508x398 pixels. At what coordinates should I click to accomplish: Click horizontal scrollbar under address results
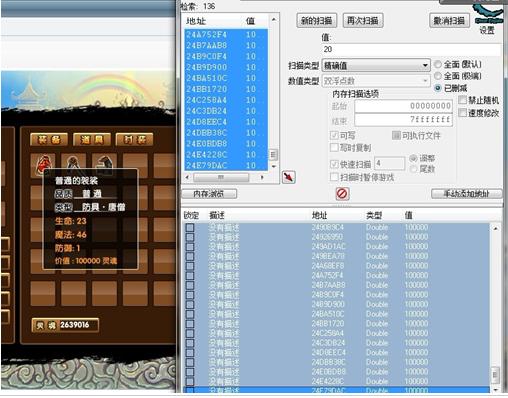pos(225,177)
